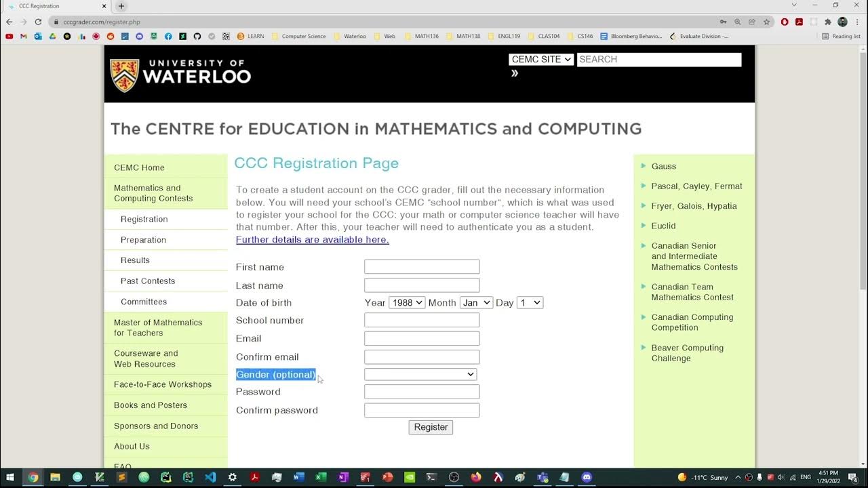Screen dimensions: 868x488
Task: Click the search submit double-arrow
Action: click(x=515, y=73)
